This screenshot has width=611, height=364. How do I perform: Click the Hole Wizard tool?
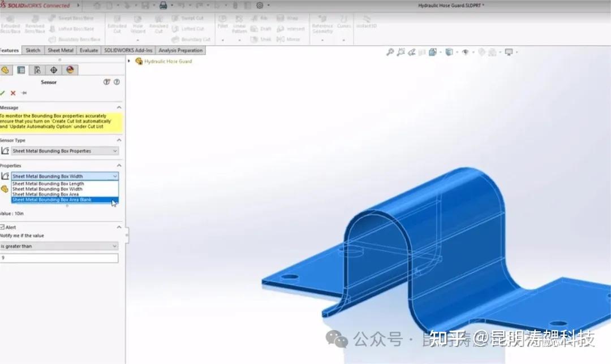[x=138, y=24]
